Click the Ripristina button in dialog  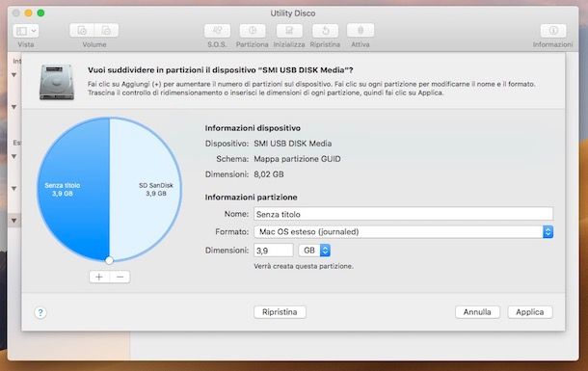click(280, 312)
